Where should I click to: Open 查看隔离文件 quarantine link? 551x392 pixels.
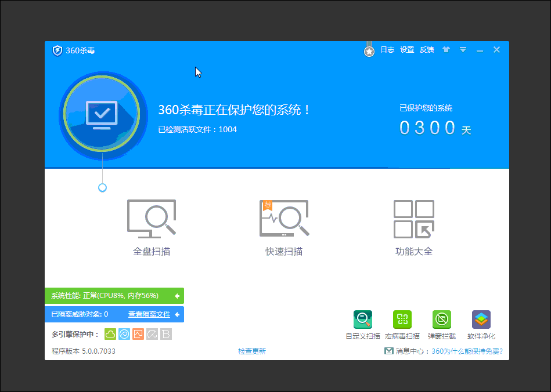point(149,314)
